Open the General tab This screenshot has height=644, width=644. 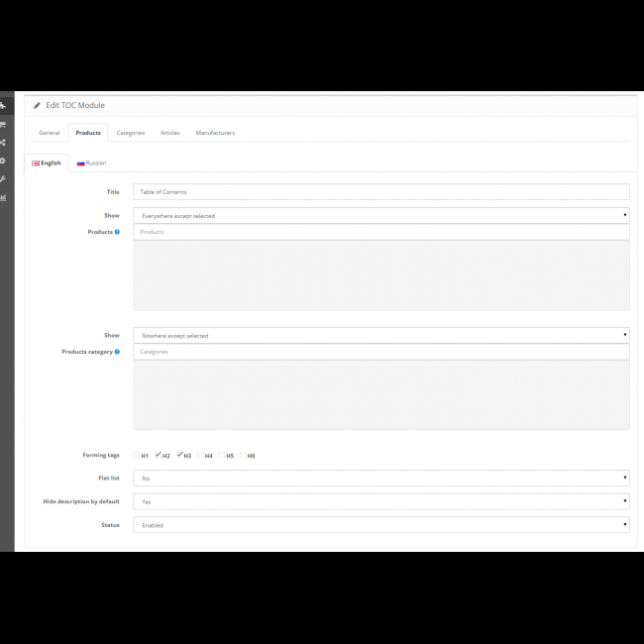coord(50,133)
